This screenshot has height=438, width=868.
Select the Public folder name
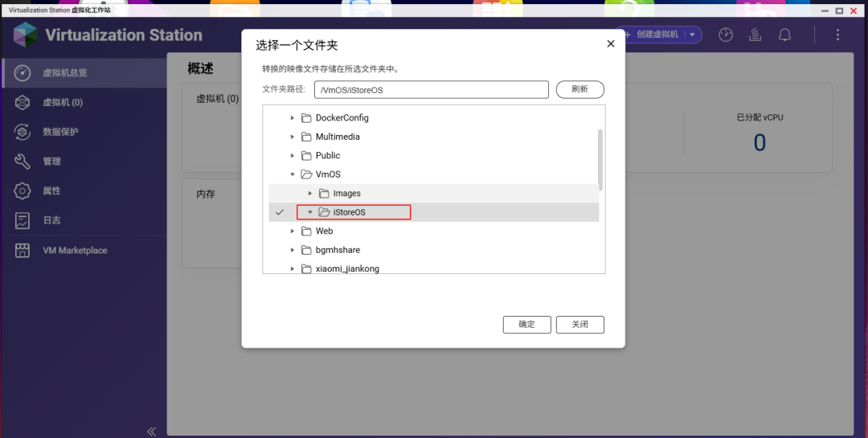point(328,156)
